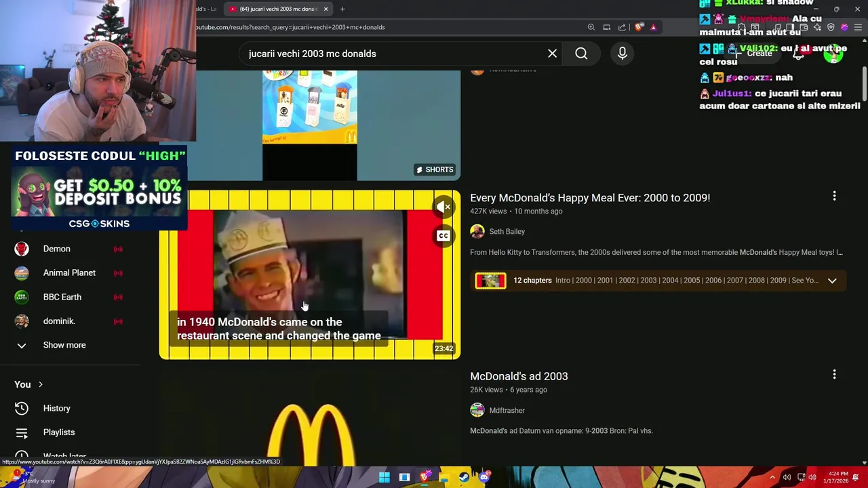Click BBC Earth channel avatar

click(x=22, y=297)
